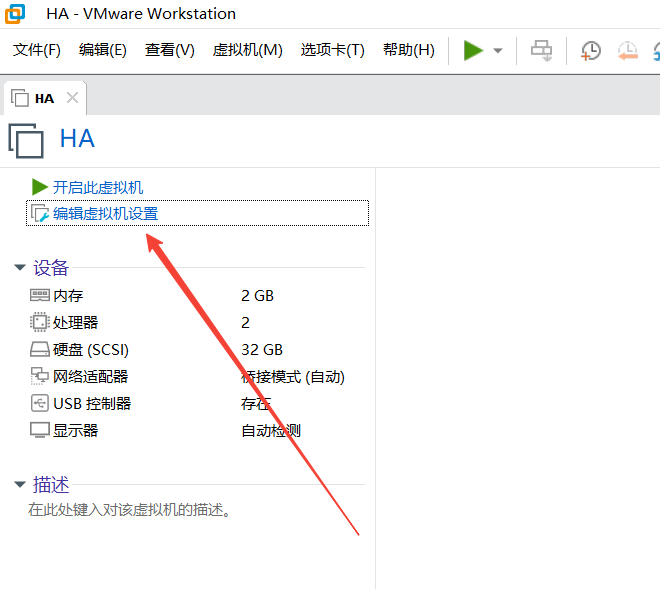Power on VM with green play toolbar button
This screenshot has width=660, height=589.
[473, 51]
